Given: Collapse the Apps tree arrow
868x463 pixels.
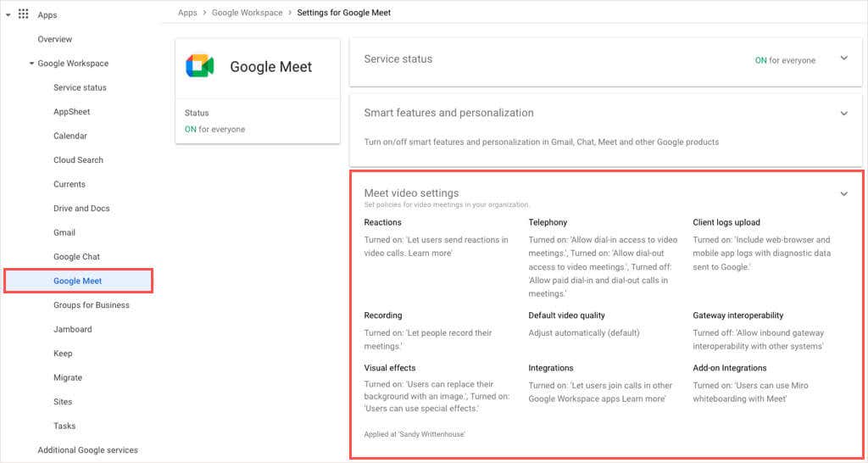Looking at the screenshot, I should click(x=8, y=15).
